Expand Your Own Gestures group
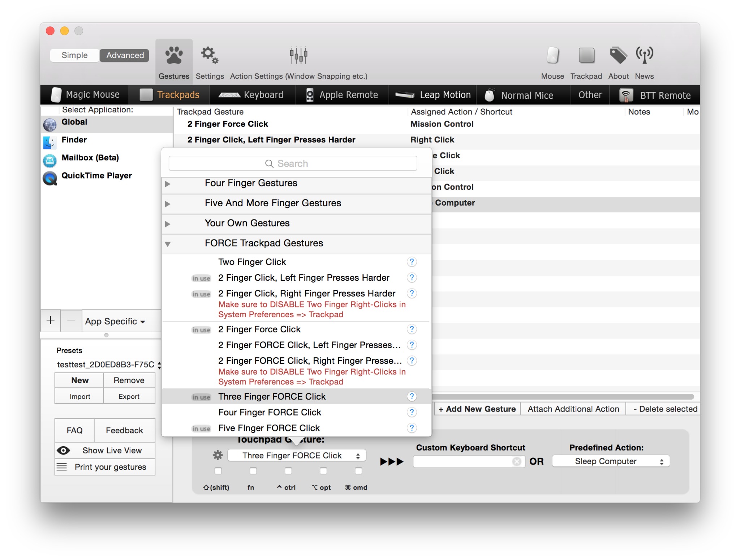 168,224
